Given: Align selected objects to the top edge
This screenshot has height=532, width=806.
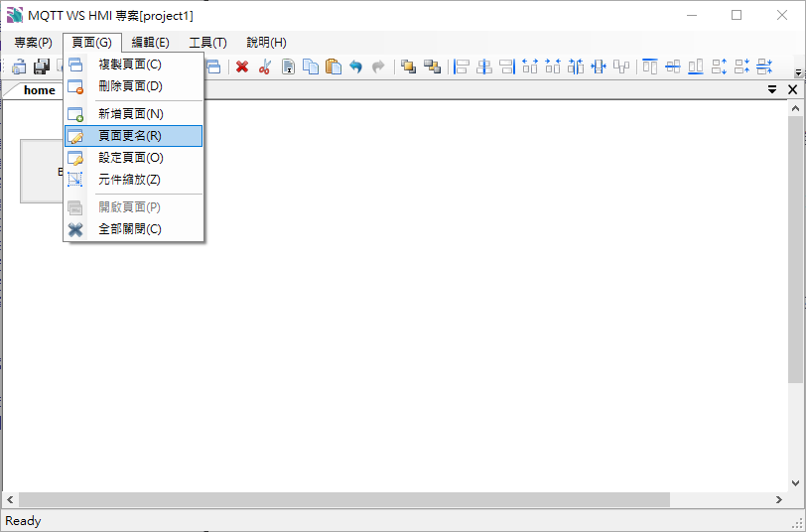Looking at the screenshot, I should pyautogui.click(x=650, y=66).
